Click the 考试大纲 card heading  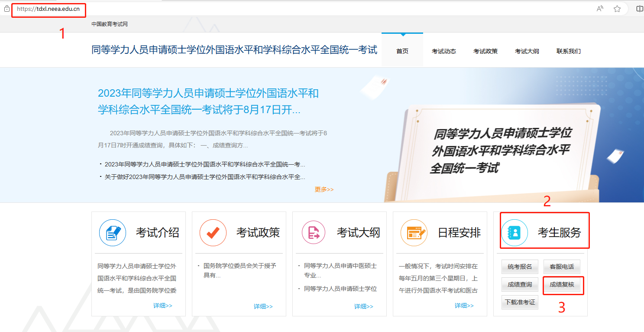[x=359, y=233]
